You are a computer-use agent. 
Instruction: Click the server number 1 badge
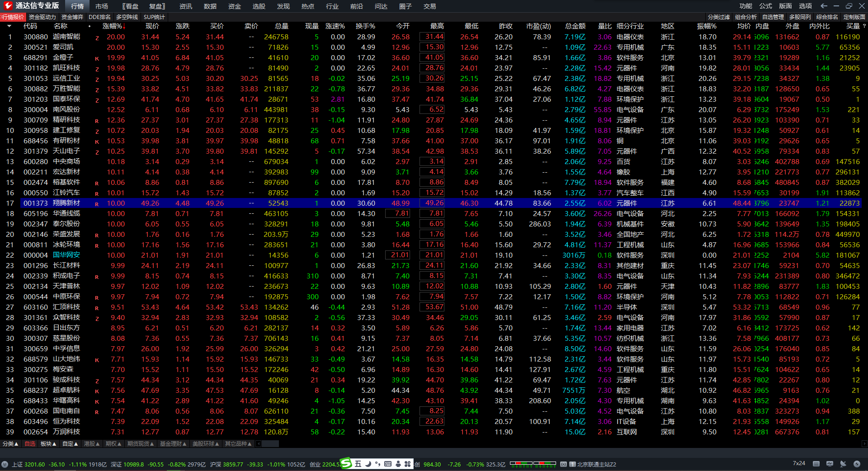point(572,464)
